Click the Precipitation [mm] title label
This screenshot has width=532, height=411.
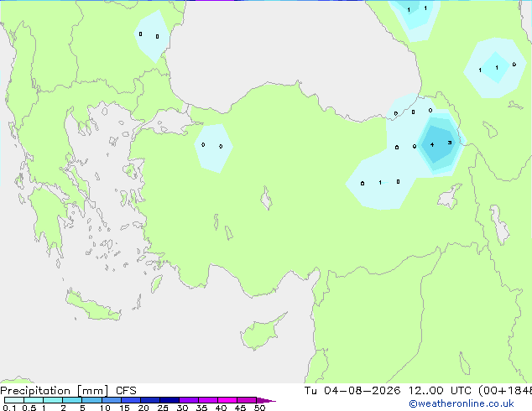tap(55, 391)
